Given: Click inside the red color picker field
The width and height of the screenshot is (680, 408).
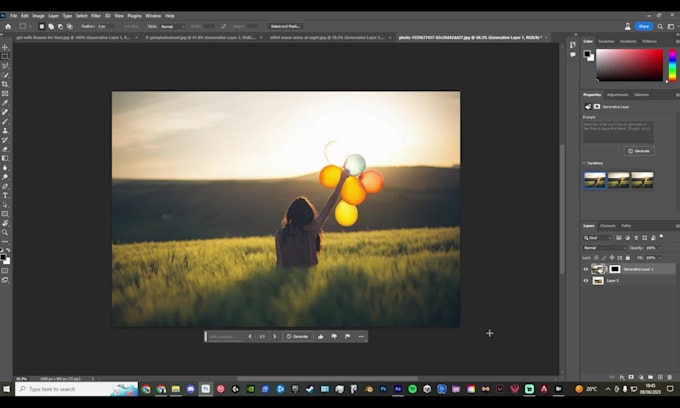Looking at the screenshot, I should pos(629,65).
